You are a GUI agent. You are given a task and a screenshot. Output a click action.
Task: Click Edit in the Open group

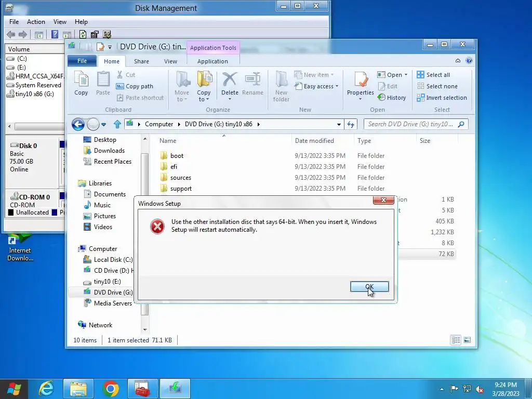[x=388, y=86]
